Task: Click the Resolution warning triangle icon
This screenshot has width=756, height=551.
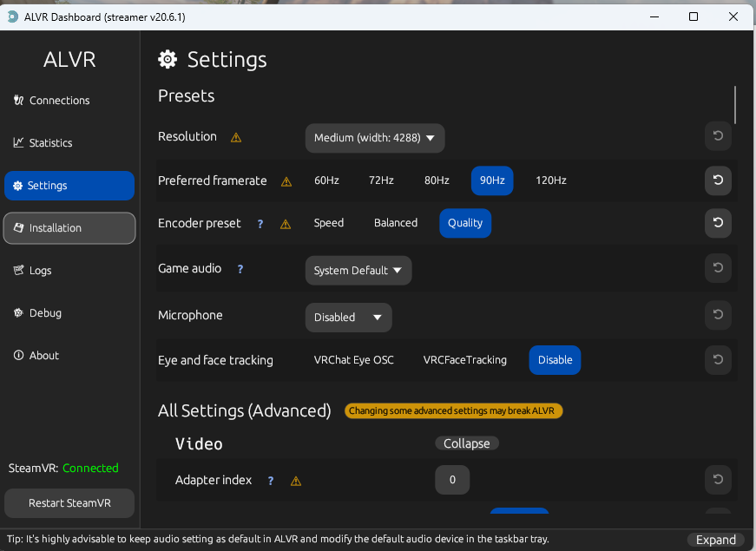Action: (x=236, y=138)
